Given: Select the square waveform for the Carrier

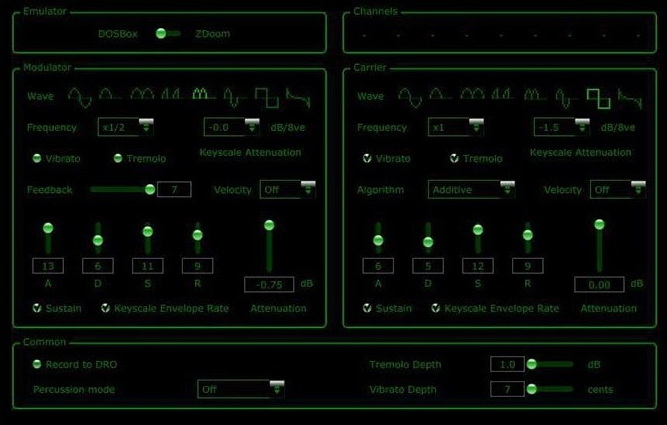Looking at the screenshot, I should click(597, 96).
